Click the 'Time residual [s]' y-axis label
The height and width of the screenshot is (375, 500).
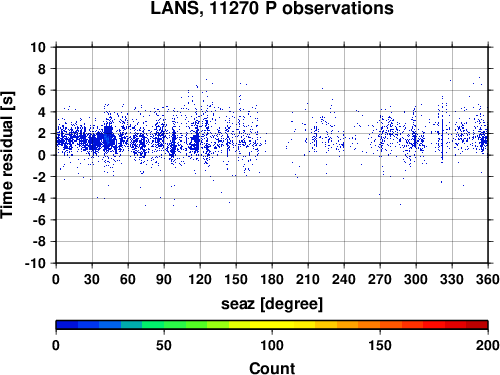coord(7,155)
